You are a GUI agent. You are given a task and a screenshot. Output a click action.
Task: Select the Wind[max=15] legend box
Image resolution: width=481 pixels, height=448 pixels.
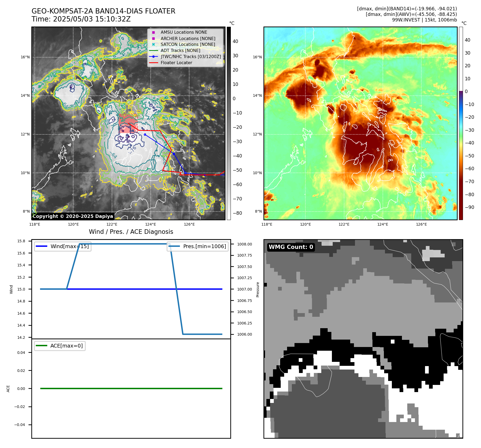click(63, 246)
